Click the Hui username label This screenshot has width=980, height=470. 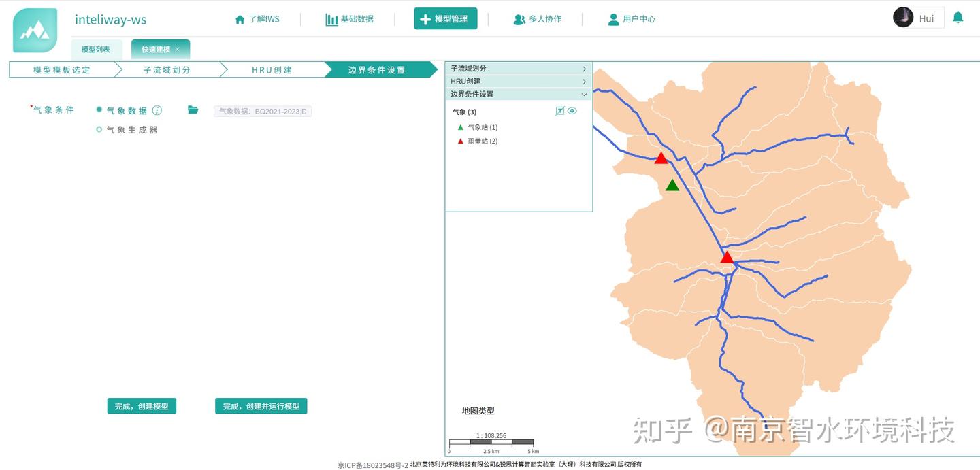point(926,18)
